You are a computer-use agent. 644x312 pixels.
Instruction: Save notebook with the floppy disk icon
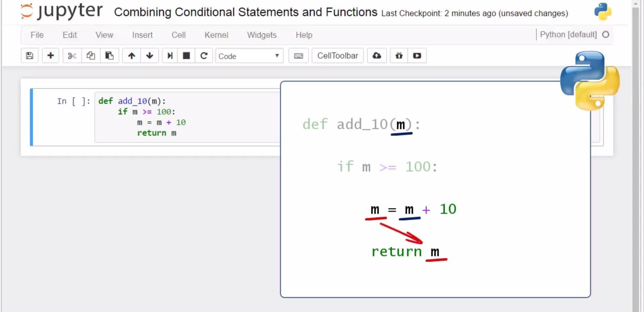30,56
